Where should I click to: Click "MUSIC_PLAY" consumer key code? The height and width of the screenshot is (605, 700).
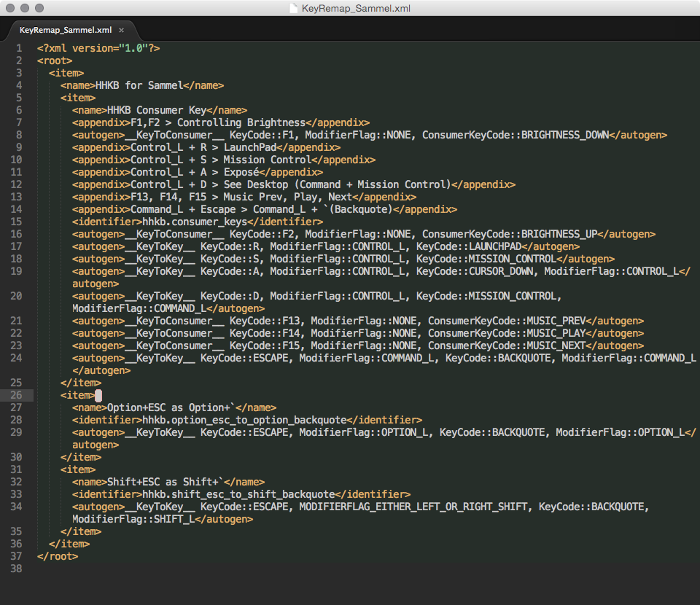tap(556, 333)
